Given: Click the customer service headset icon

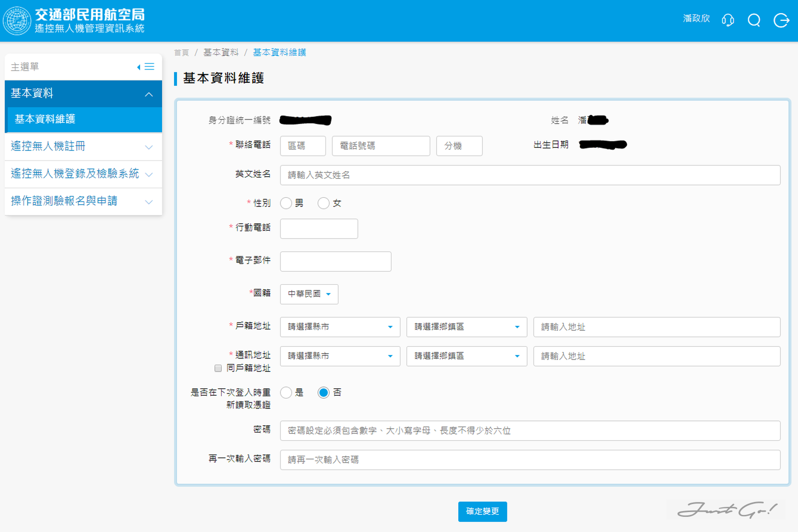Looking at the screenshot, I should coord(728,20).
